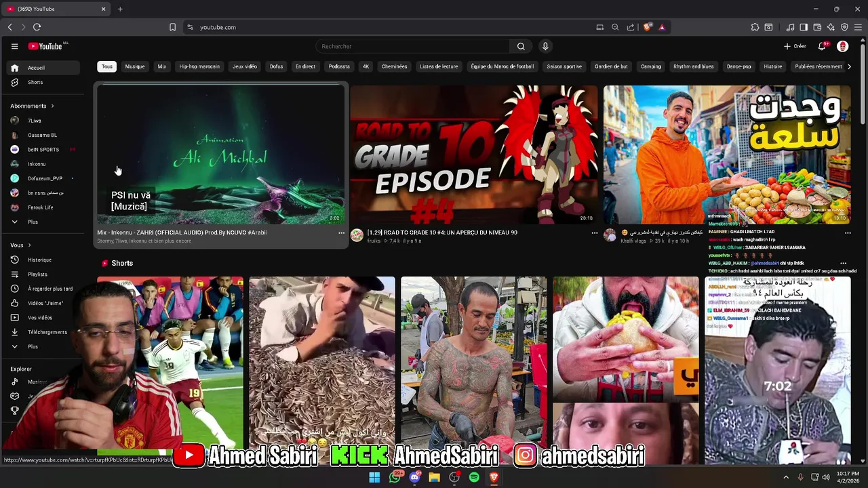Open the notifications bell

click(822, 46)
